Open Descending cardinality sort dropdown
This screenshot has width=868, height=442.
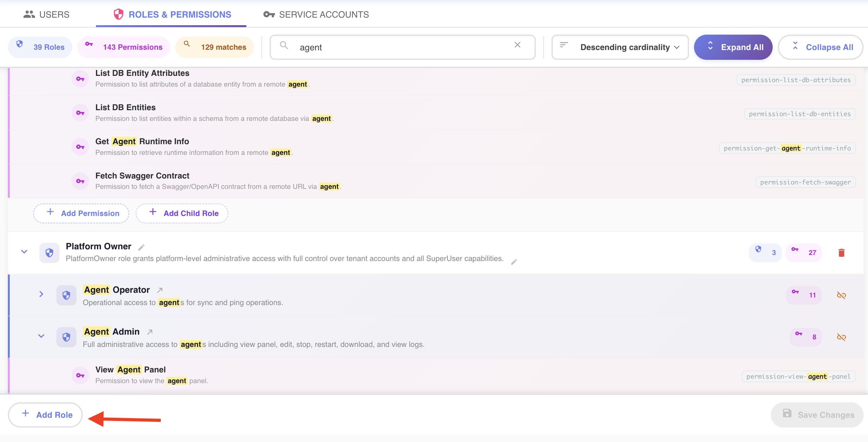point(620,47)
